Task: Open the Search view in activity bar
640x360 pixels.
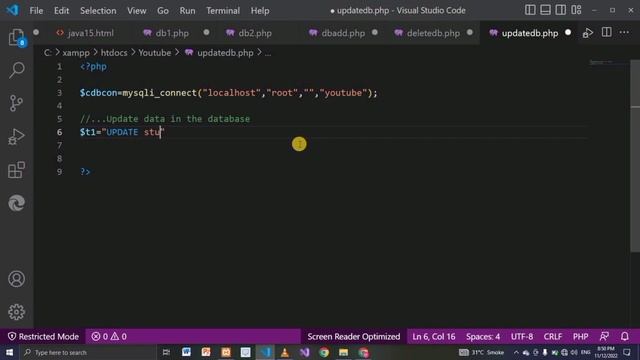Action: pos(16,70)
